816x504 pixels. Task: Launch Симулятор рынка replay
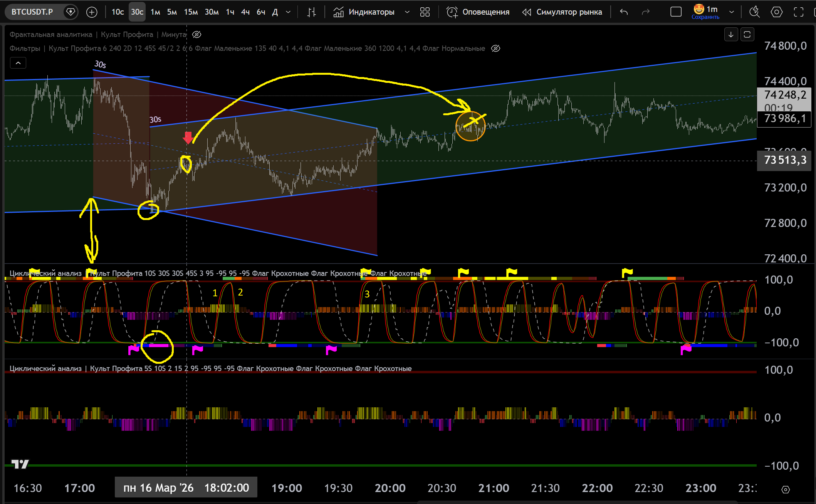click(x=562, y=12)
